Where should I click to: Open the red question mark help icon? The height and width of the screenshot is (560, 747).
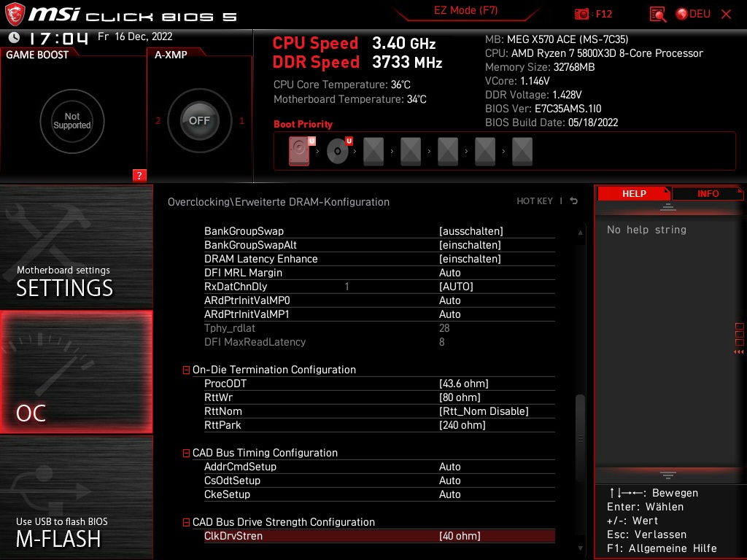pyautogui.click(x=139, y=175)
